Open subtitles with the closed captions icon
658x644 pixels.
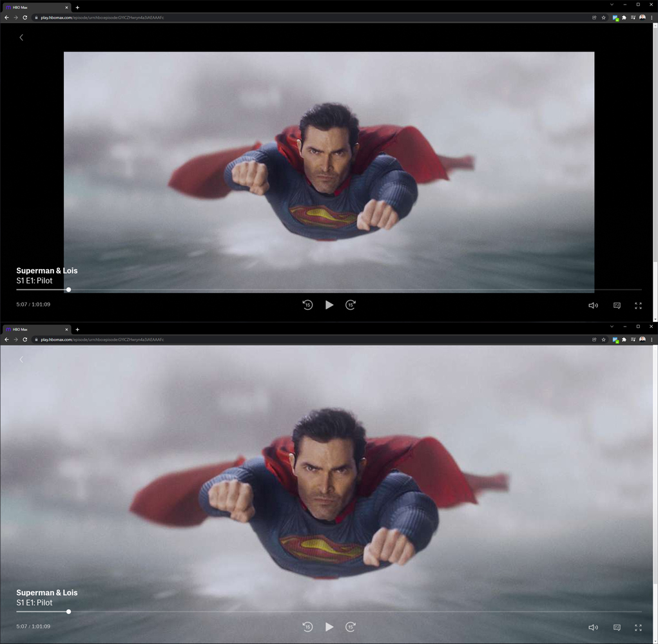(x=617, y=305)
